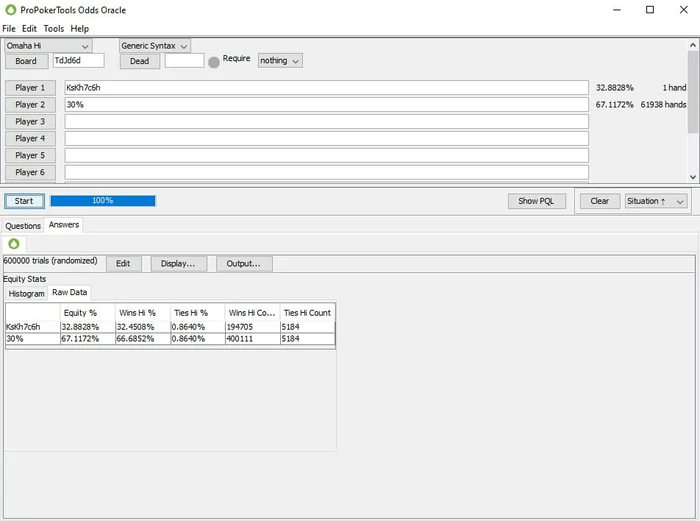Image resolution: width=700 pixels, height=521 pixels.
Task: Select the Answers tab
Action: point(64,225)
